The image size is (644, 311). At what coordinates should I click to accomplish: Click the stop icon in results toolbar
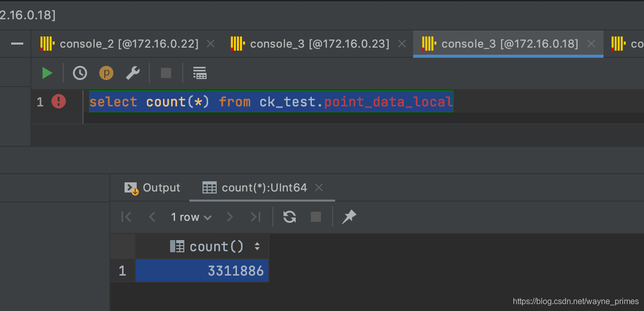(316, 217)
